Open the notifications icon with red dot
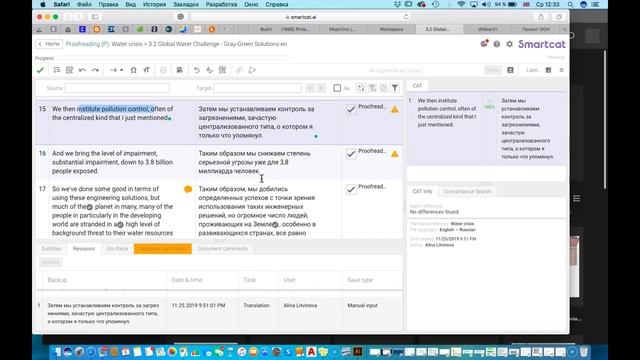The width and height of the screenshot is (640, 360). point(484,43)
